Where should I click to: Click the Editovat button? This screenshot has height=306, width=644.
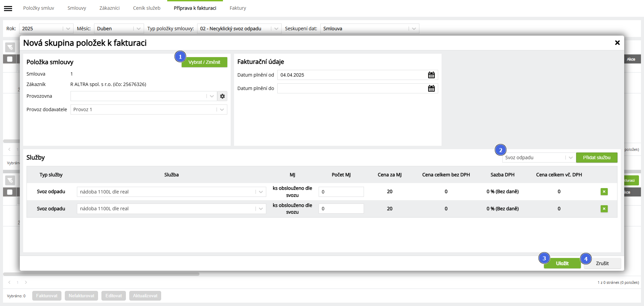[113, 296]
